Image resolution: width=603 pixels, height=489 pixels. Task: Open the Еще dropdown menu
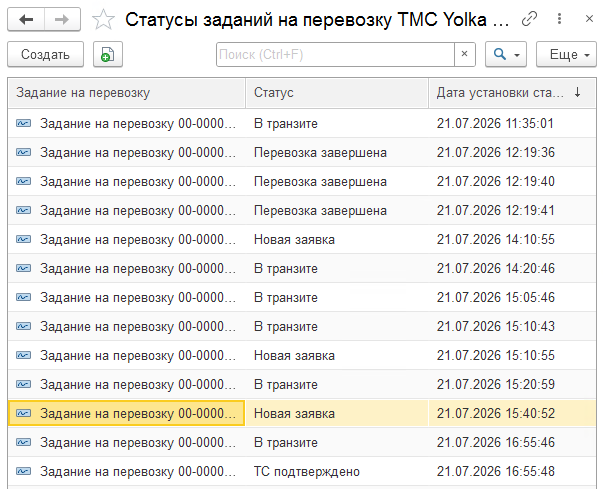tap(566, 54)
